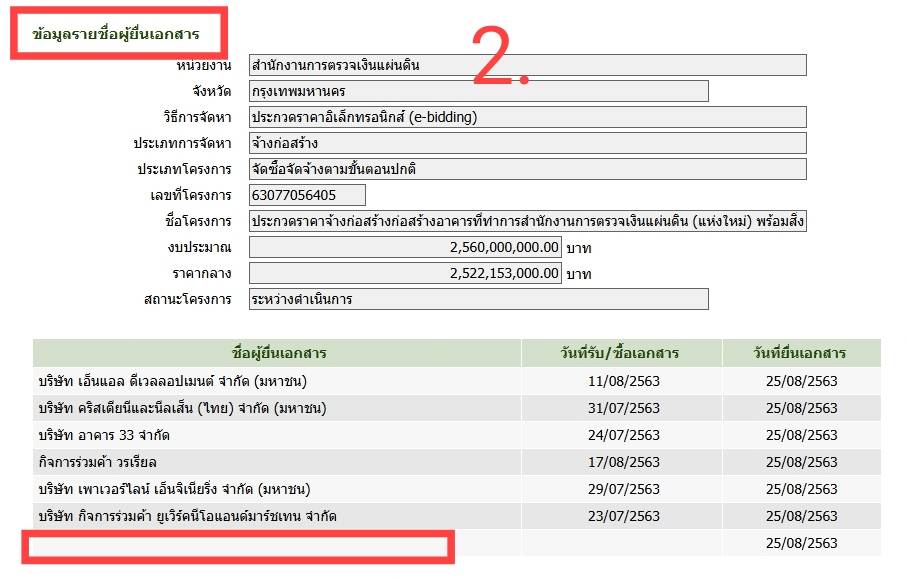Screen dimensions: 908x580
Task: Click the วันที่ยื่นเอกสาร column header
Action: (x=801, y=353)
